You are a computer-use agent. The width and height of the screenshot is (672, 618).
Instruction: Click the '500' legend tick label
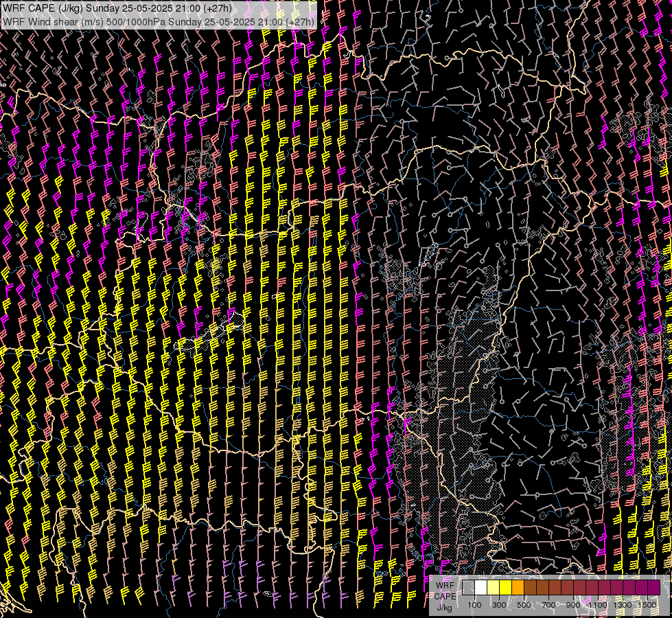(x=524, y=605)
